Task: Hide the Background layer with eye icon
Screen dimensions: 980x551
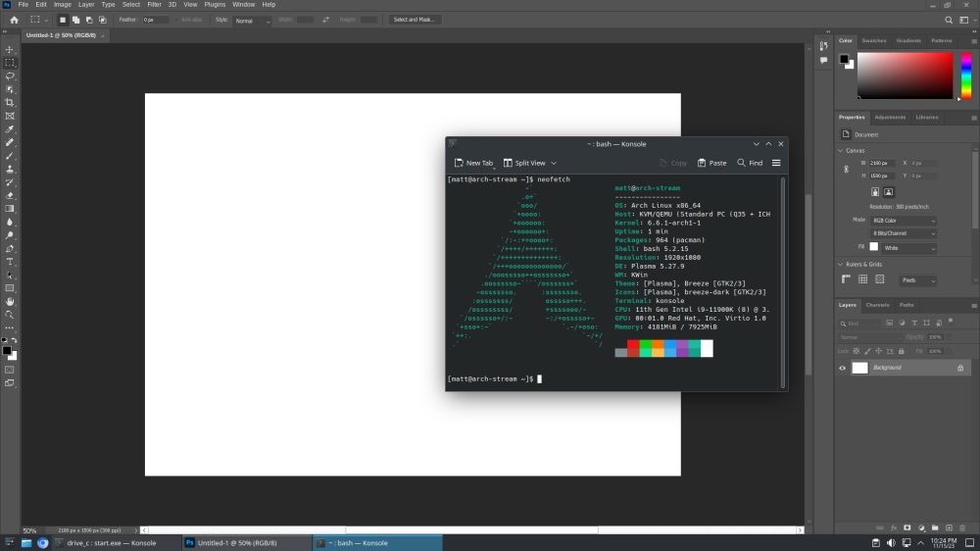Action: point(842,368)
